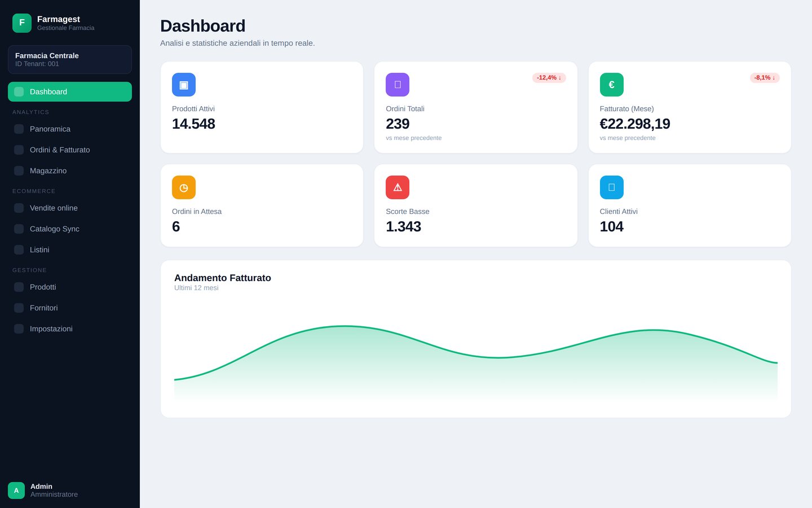
Task: Click the light blue Clienti Attivi icon
Action: point(612,187)
